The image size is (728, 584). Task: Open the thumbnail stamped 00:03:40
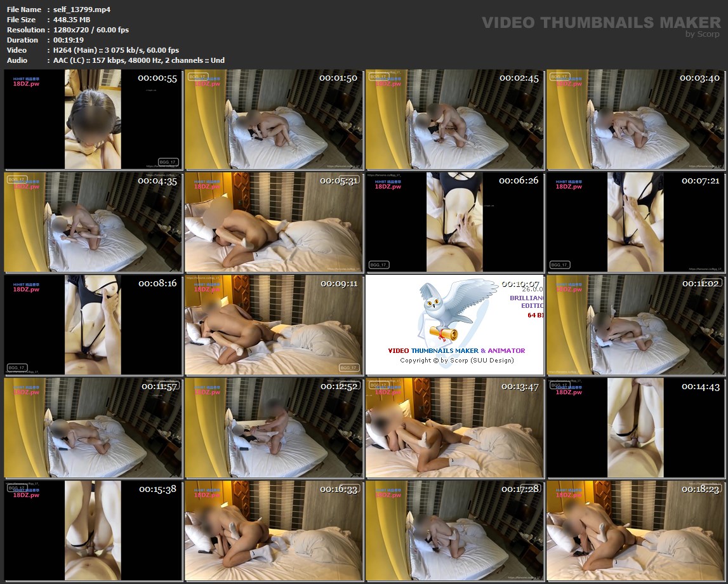635,120
